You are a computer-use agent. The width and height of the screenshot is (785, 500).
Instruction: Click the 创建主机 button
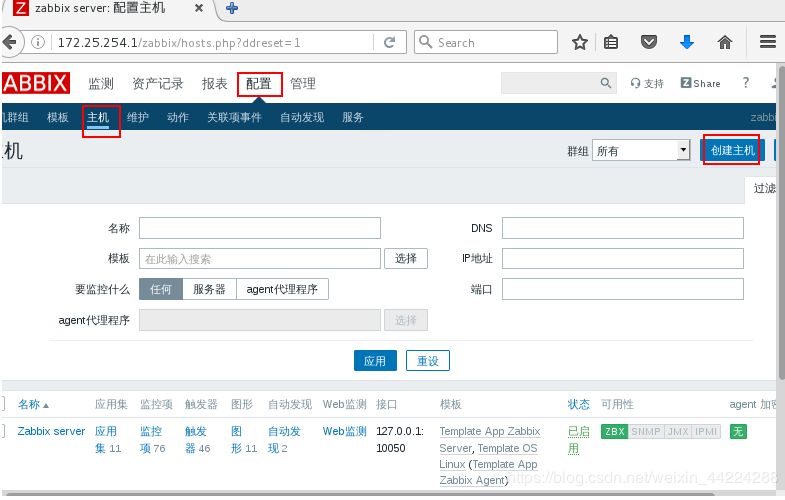pyautogui.click(x=732, y=150)
